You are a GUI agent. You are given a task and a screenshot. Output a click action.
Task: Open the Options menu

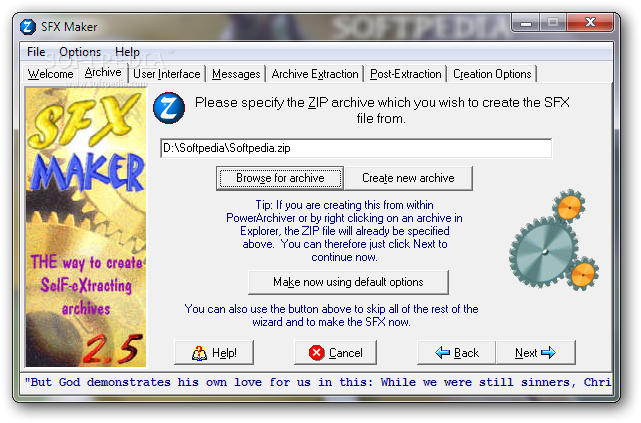pyautogui.click(x=80, y=52)
